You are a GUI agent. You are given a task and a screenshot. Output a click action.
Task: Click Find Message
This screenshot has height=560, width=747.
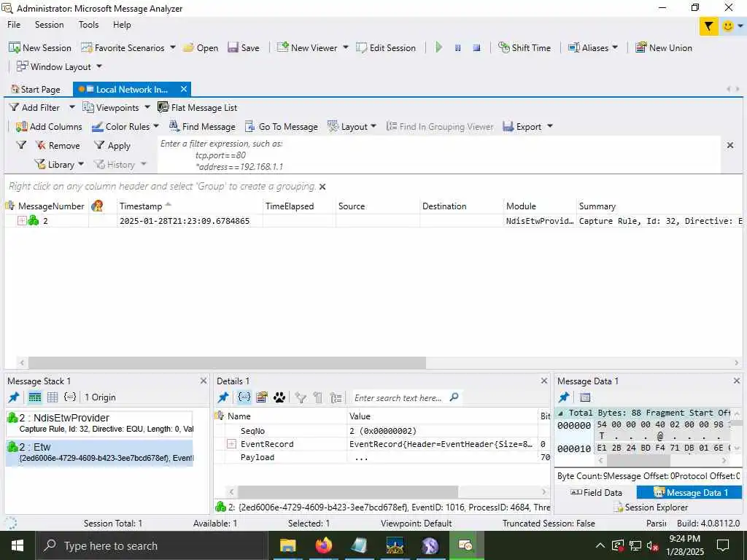[x=202, y=127]
